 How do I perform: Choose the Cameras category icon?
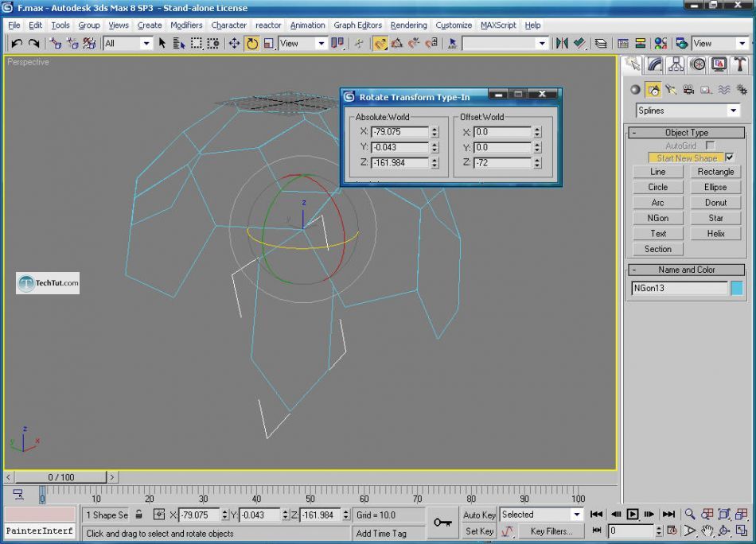point(688,90)
